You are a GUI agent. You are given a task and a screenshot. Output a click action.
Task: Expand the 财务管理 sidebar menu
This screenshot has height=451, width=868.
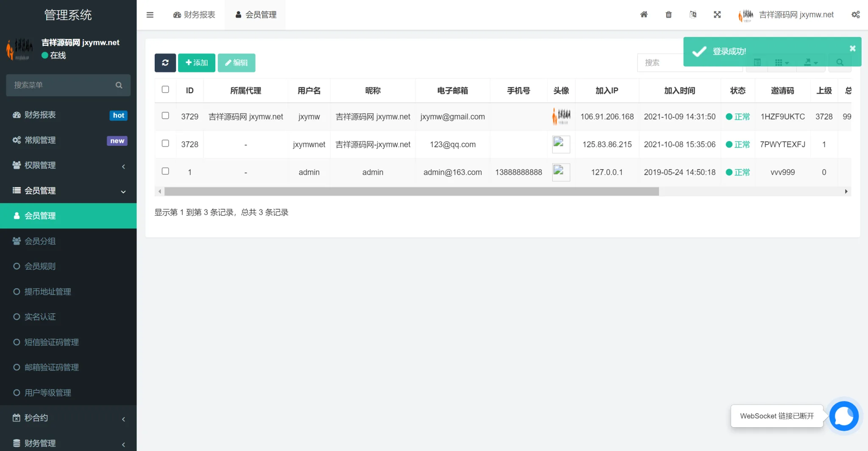[68, 443]
